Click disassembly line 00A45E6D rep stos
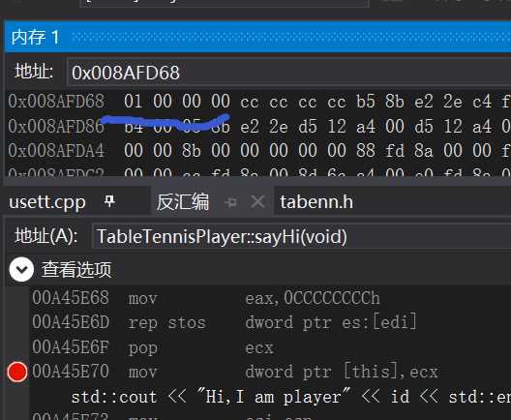Image resolution: width=511 pixels, height=420 pixels. coord(225,322)
